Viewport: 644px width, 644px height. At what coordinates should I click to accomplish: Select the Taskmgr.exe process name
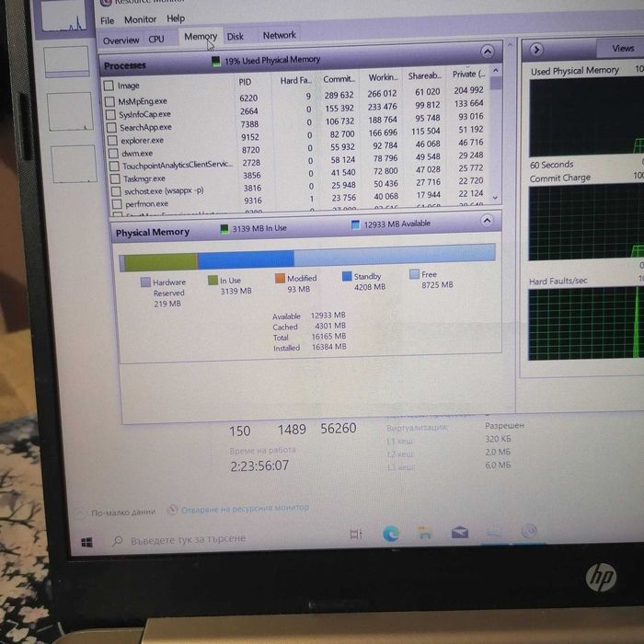144,179
